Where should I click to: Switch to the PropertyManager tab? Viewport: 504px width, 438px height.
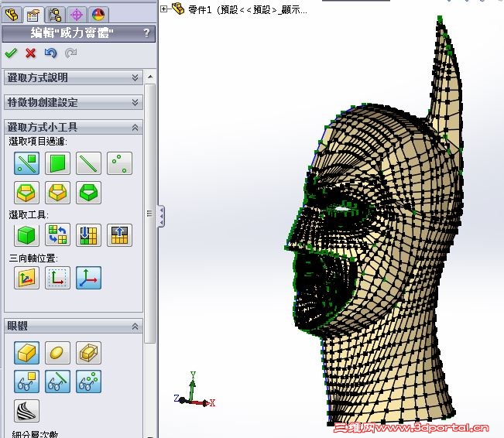tap(33, 15)
